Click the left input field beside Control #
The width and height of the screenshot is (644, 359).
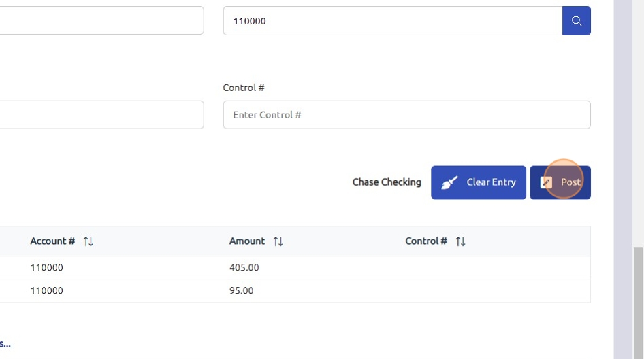point(101,115)
